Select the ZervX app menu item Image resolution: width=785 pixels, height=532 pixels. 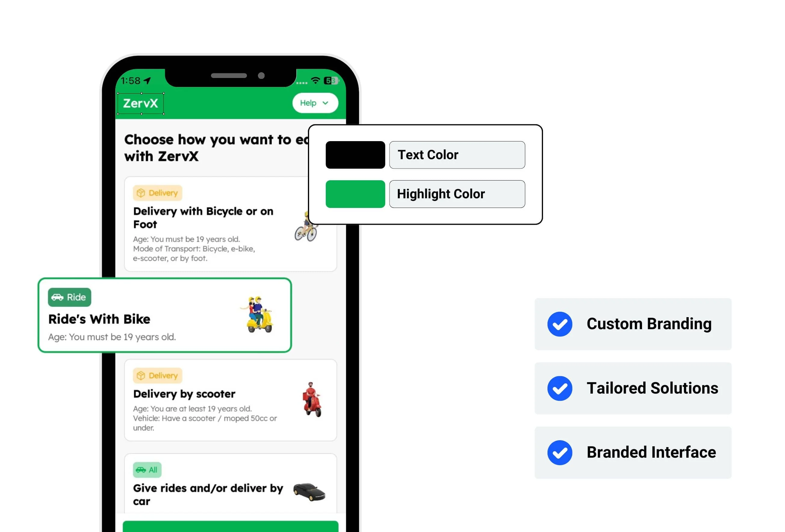point(141,103)
